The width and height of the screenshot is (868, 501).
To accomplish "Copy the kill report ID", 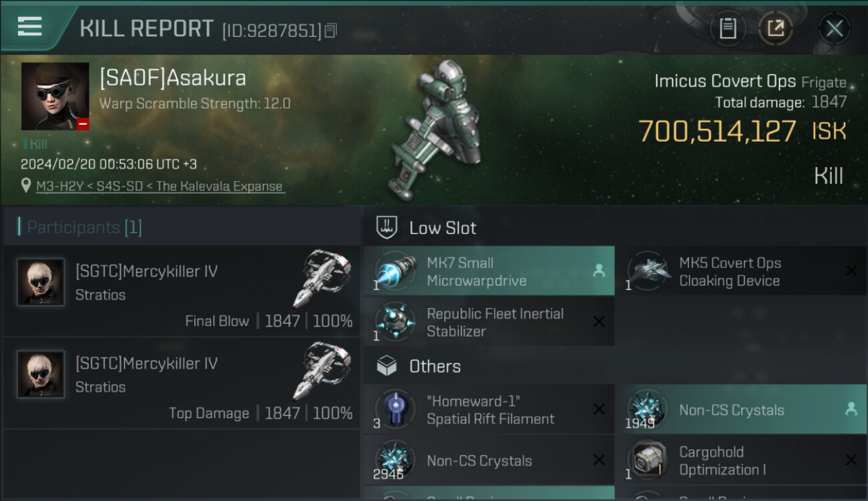I will (331, 30).
